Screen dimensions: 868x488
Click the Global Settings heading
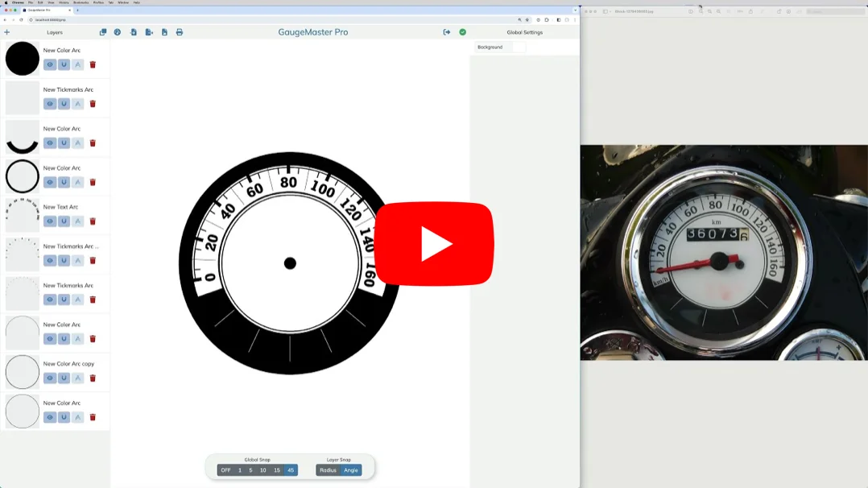(x=525, y=33)
